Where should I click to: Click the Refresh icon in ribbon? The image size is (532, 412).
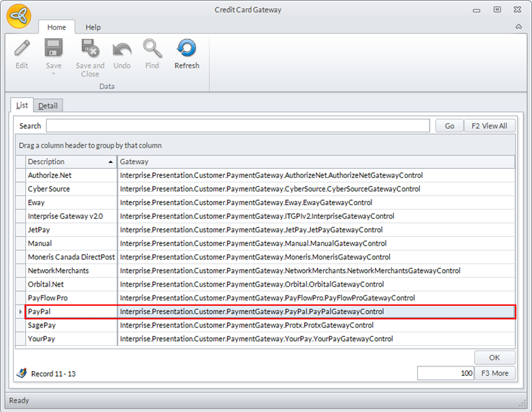click(186, 48)
